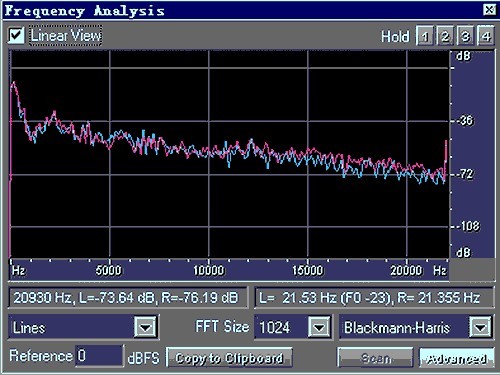500x375 pixels.
Task: Click the Reference dBFS input field
Action: pos(99,356)
